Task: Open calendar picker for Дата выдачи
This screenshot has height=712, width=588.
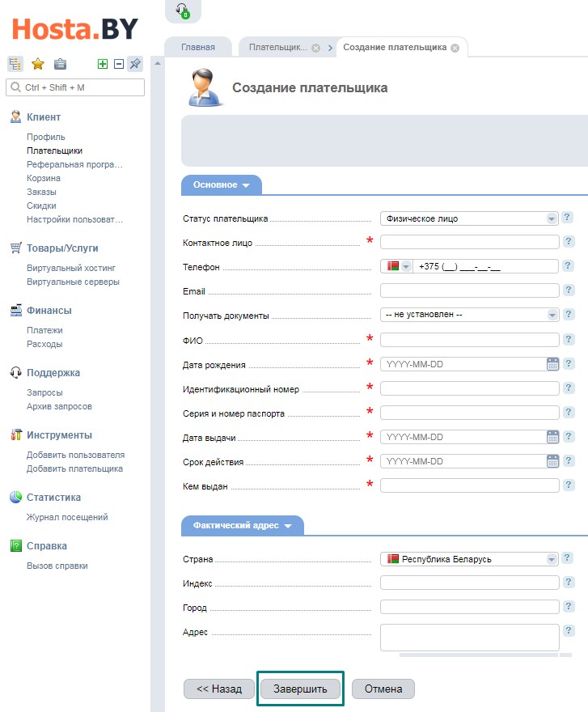Action: [x=552, y=437]
